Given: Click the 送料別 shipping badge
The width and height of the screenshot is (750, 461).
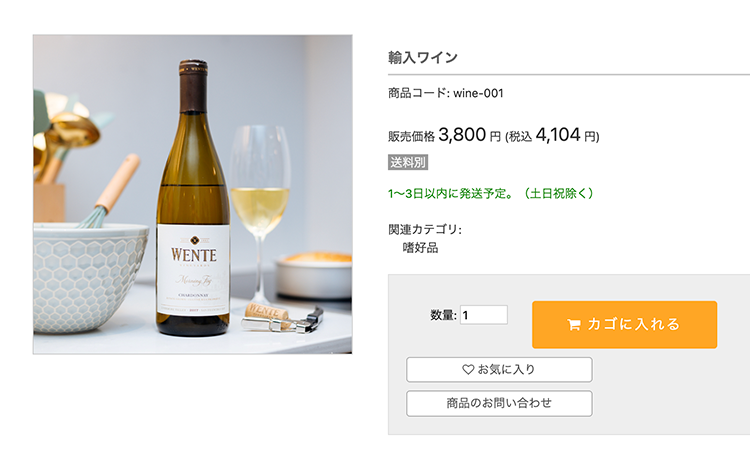Looking at the screenshot, I should coord(408,162).
